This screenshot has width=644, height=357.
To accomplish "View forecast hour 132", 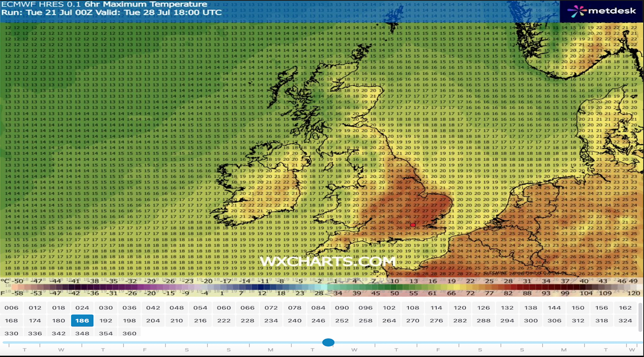I will (x=507, y=308).
